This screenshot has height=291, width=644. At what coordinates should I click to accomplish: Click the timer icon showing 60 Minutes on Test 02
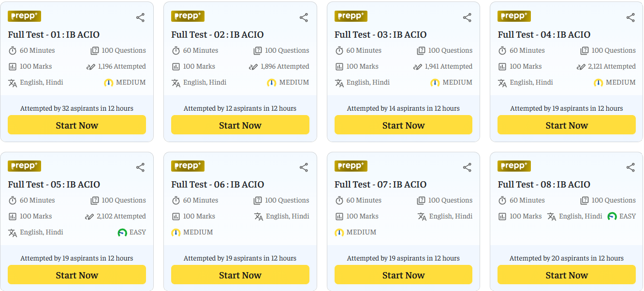(x=175, y=50)
